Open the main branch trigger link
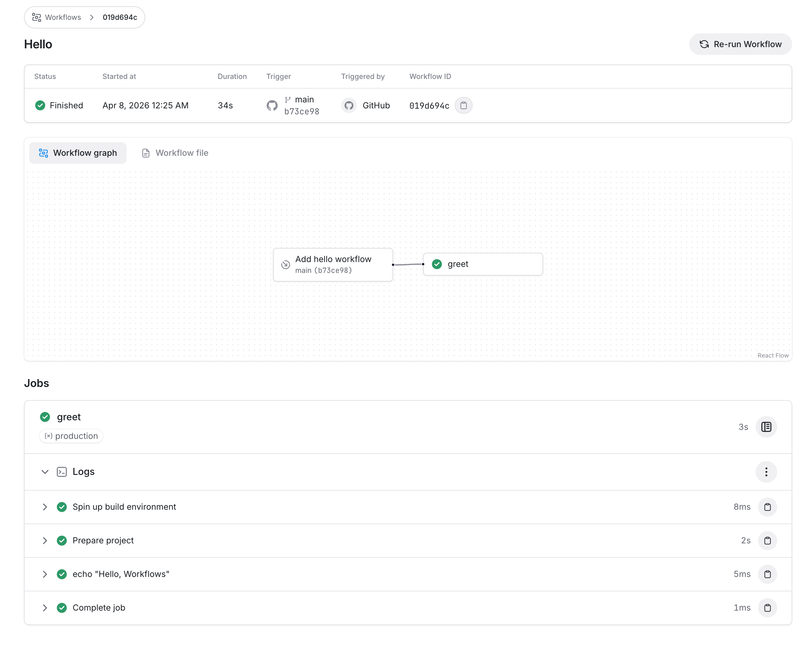Viewport: 812px width, 646px height. coord(304,99)
